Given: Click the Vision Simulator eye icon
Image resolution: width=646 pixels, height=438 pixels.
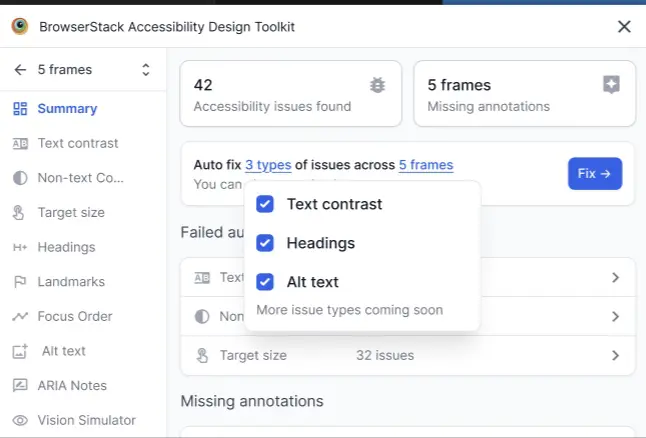Looking at the screenshot, I should tap(20, 420).
